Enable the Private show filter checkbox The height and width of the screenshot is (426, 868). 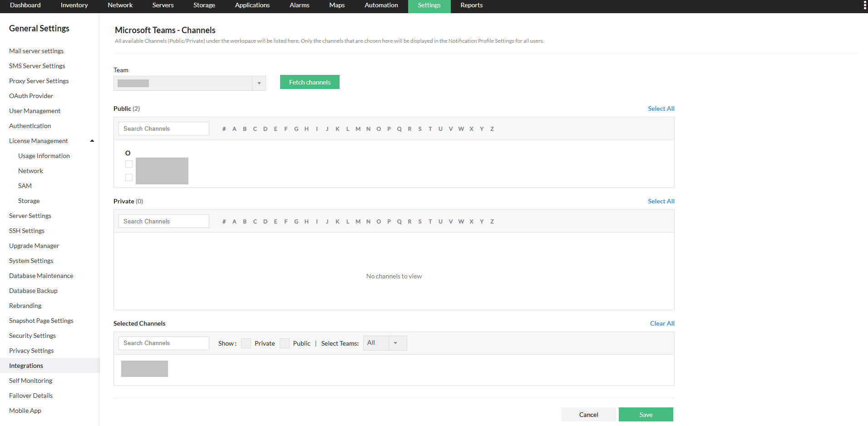[246, 343]
